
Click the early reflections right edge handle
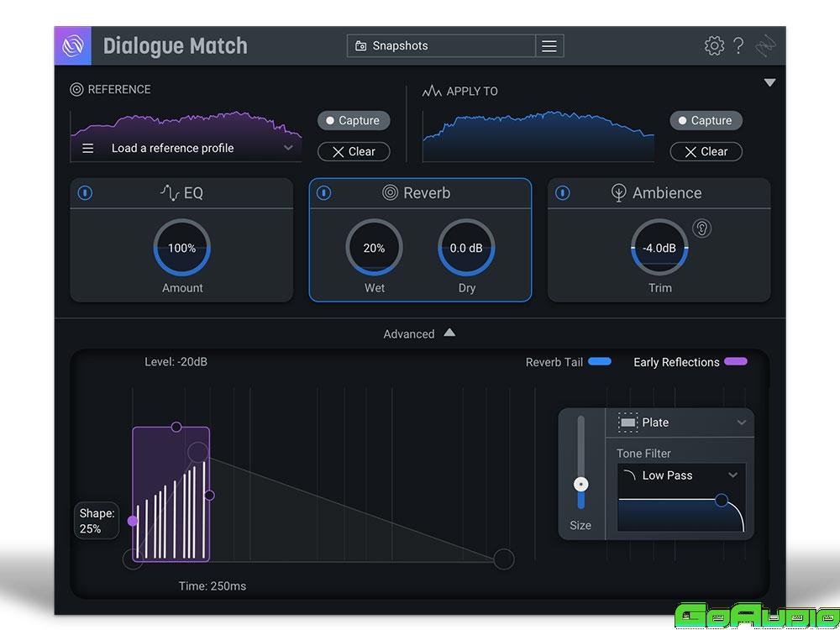point(209,496)
